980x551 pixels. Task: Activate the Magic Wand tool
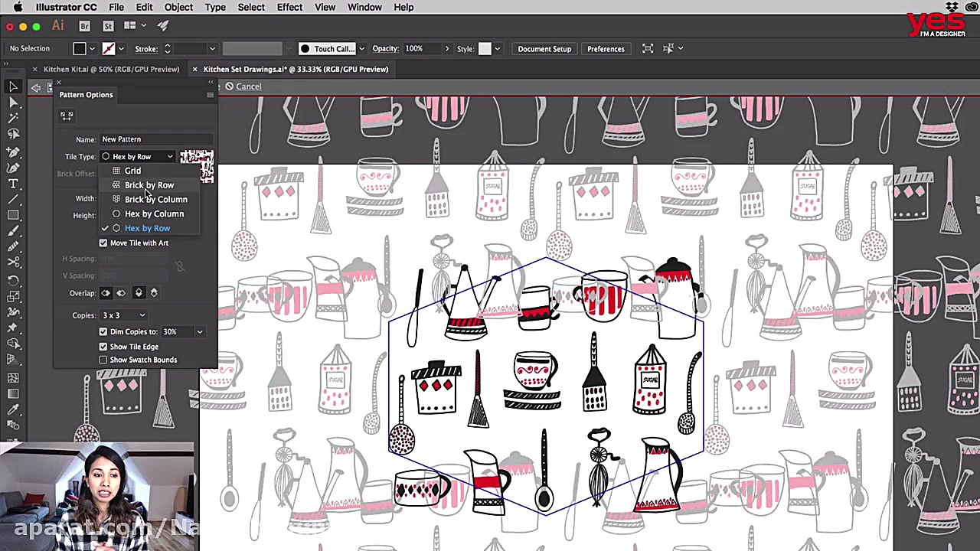pyautogui.click(x=13, y=119)
